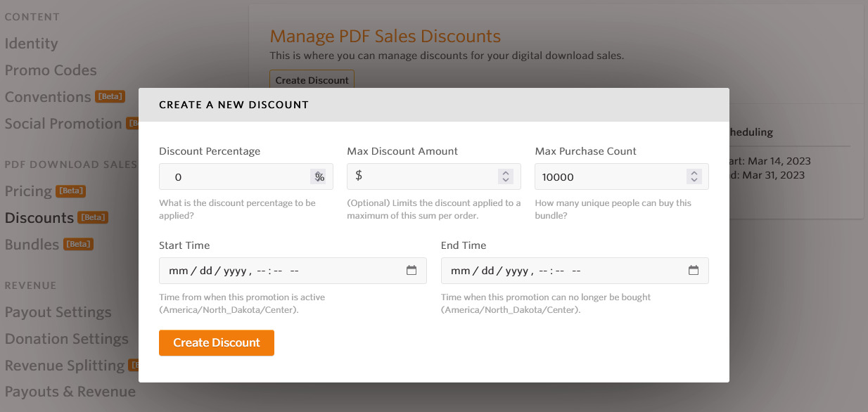
Task: Click the Create Discount button behind the dialog
Action: (312, 80)
